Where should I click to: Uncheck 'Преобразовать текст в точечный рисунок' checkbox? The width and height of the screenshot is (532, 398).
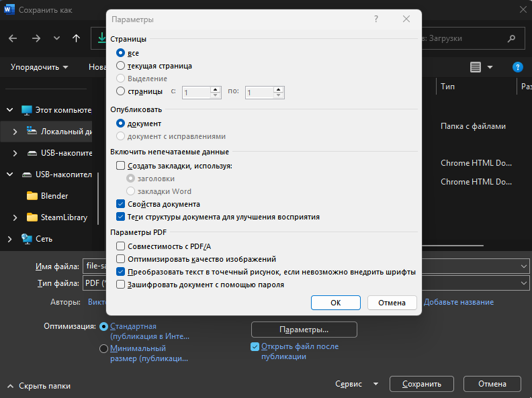tap(120, 272)
